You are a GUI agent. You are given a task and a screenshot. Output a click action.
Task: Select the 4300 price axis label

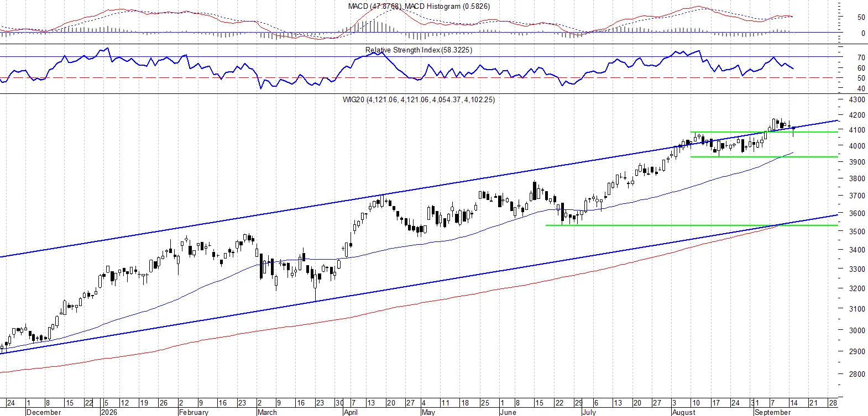pyautogui.click(x=857, y=100)
